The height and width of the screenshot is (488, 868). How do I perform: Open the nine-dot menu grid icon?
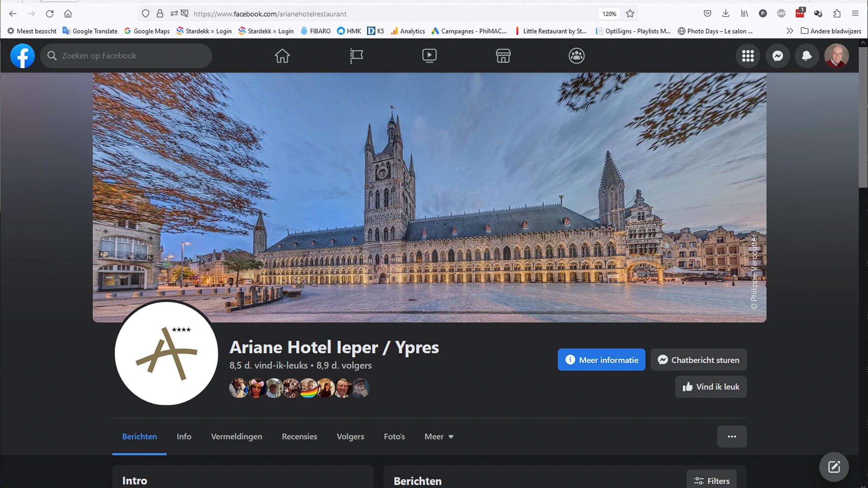[748, 55]
